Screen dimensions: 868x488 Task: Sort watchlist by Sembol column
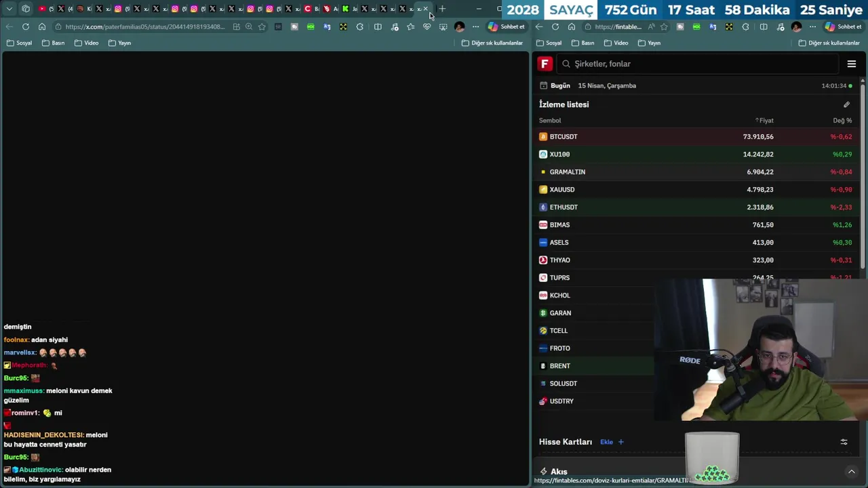point(550,121)
